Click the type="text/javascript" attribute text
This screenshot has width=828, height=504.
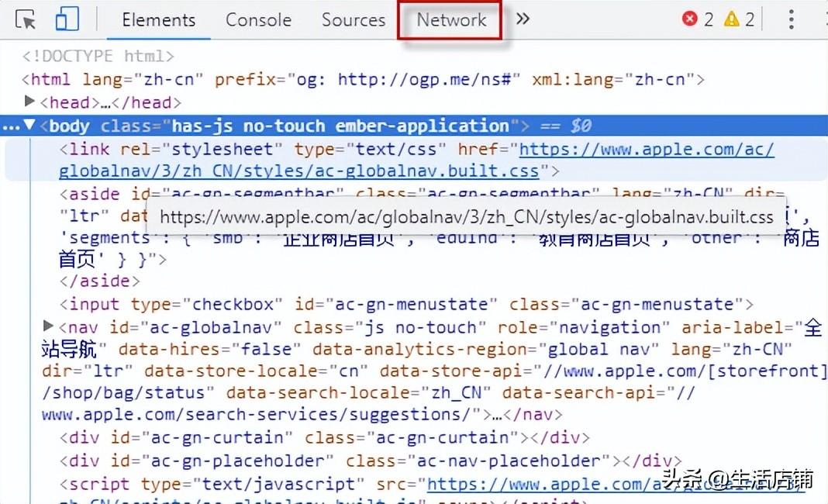click(x=253, y=485)
